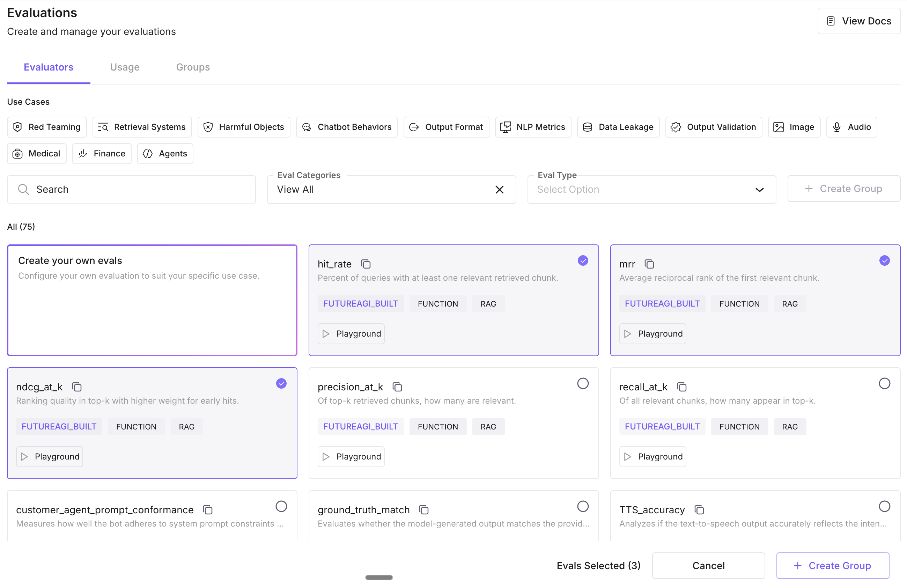The height and width of the screenshot is (588, 907).
Task: Copy the precision_at_k name icon
Action: point(397,387)
